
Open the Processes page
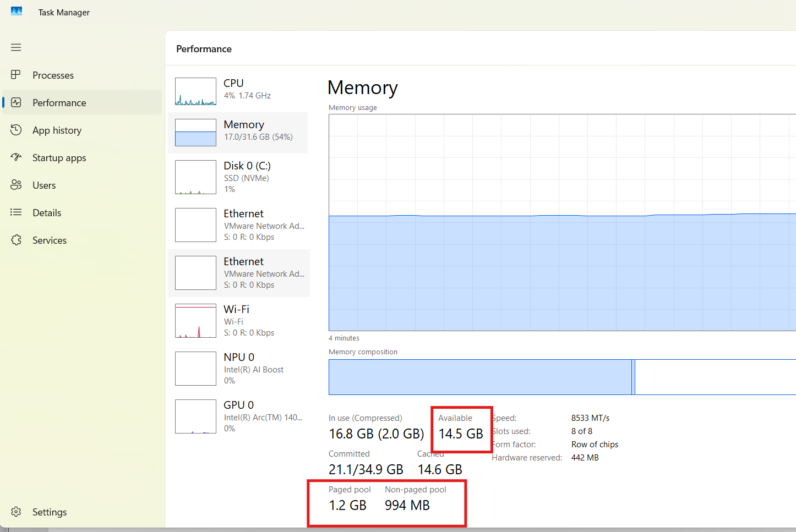tap(82, 75)
